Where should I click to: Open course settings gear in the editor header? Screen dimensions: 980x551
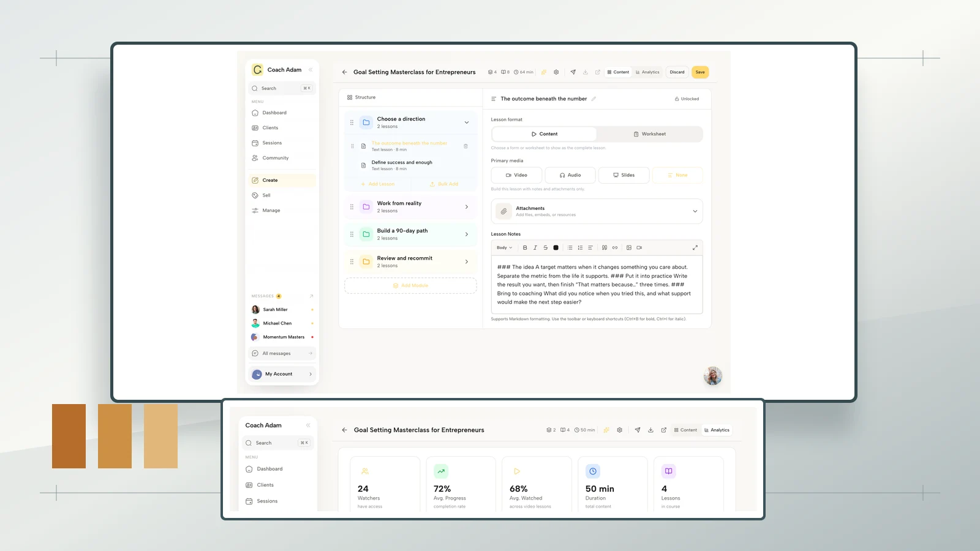(x=556, y=72)
